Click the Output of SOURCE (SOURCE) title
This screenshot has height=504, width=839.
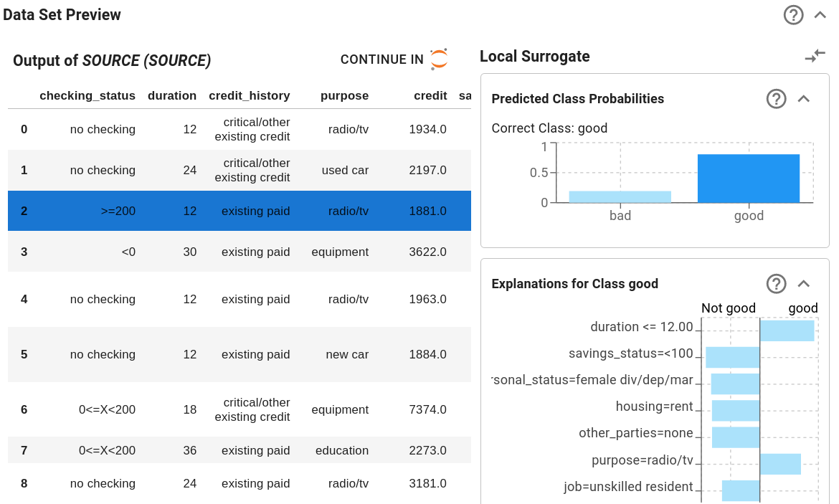tap(112, 60)
